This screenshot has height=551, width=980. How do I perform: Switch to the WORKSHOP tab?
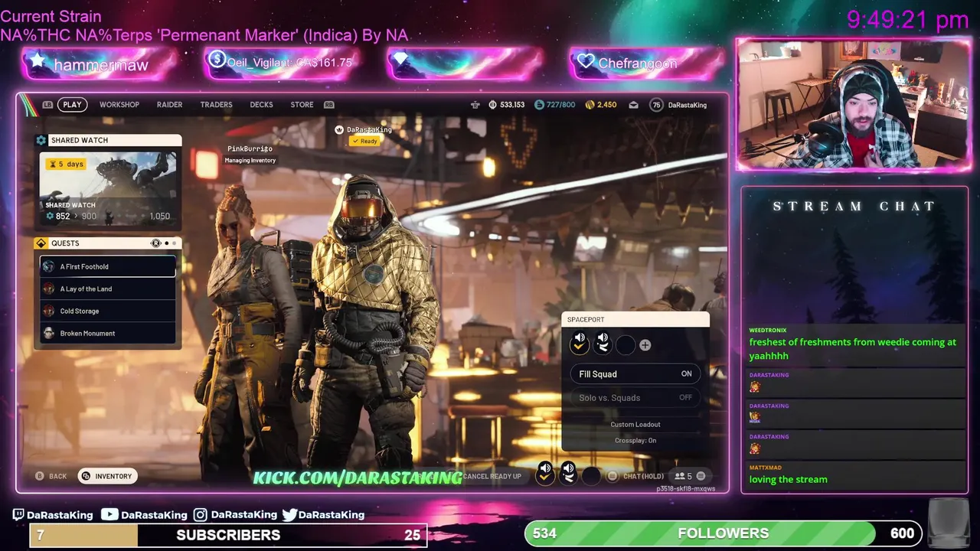click(119, 105)
